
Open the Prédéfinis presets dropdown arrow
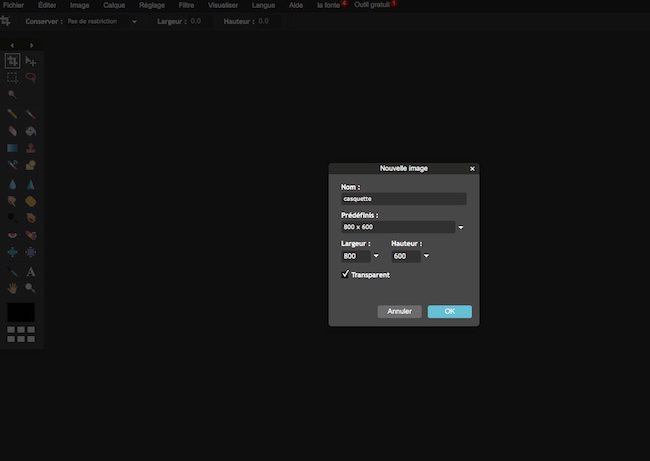click(461, 227)
